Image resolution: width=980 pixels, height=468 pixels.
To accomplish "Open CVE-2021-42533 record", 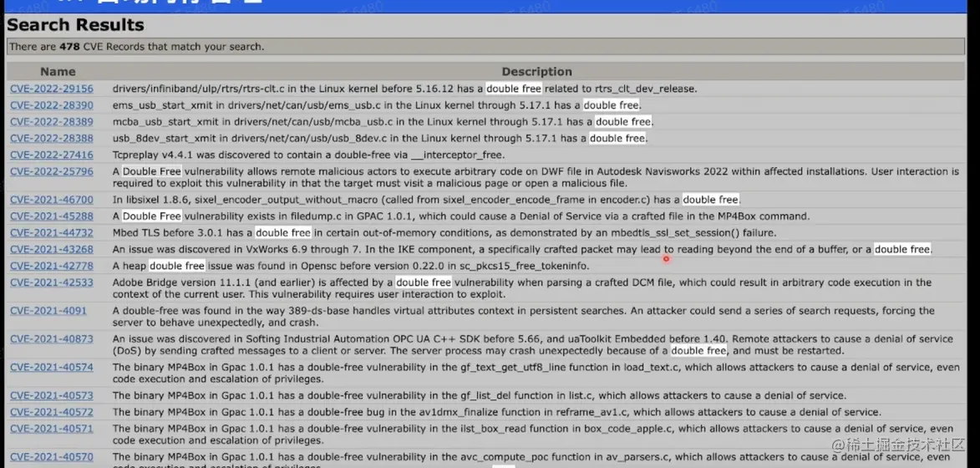I will pos(51,282).
